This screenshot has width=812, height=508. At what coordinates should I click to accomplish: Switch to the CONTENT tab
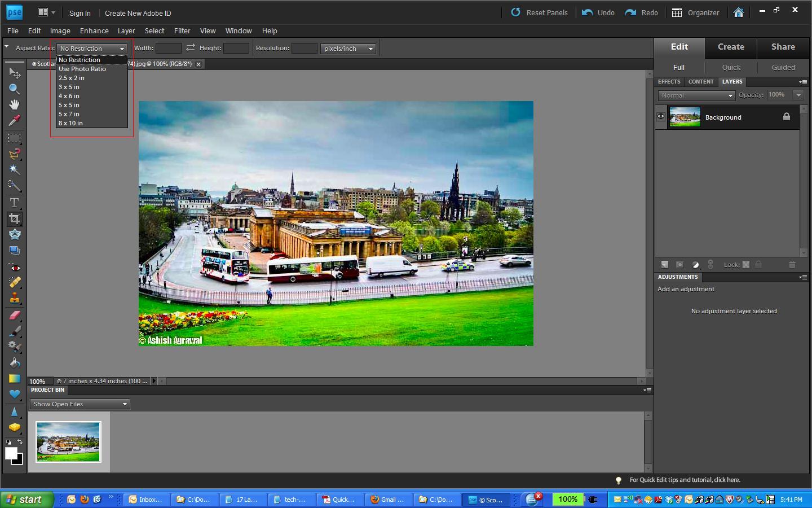(x=700, y=82)
